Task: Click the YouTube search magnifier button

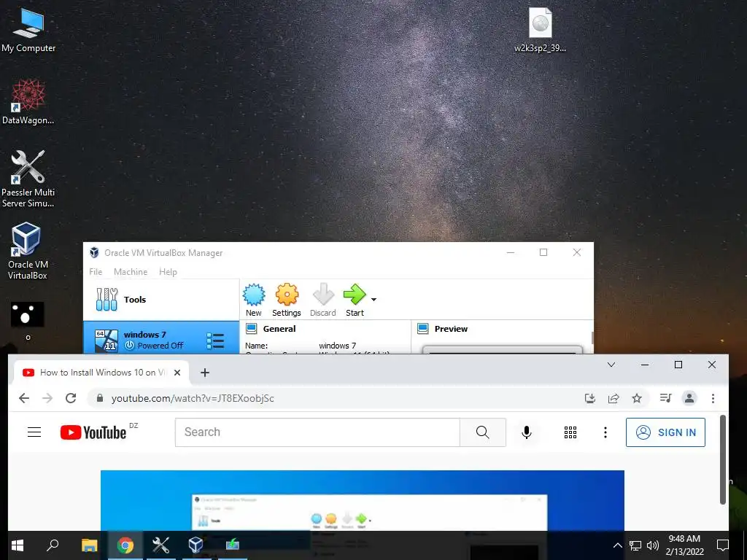Action: pyautogui.click(x=483, y=432)
